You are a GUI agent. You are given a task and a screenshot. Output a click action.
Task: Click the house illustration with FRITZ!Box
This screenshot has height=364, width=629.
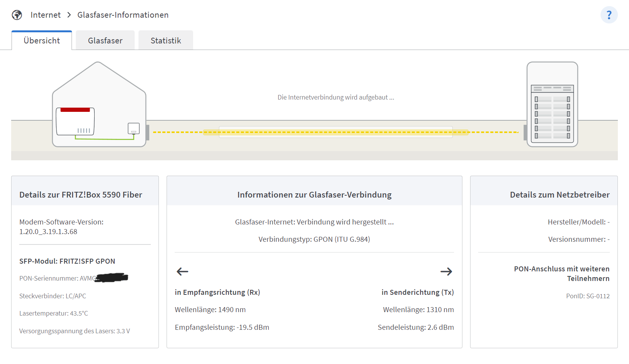pos(99,105)
